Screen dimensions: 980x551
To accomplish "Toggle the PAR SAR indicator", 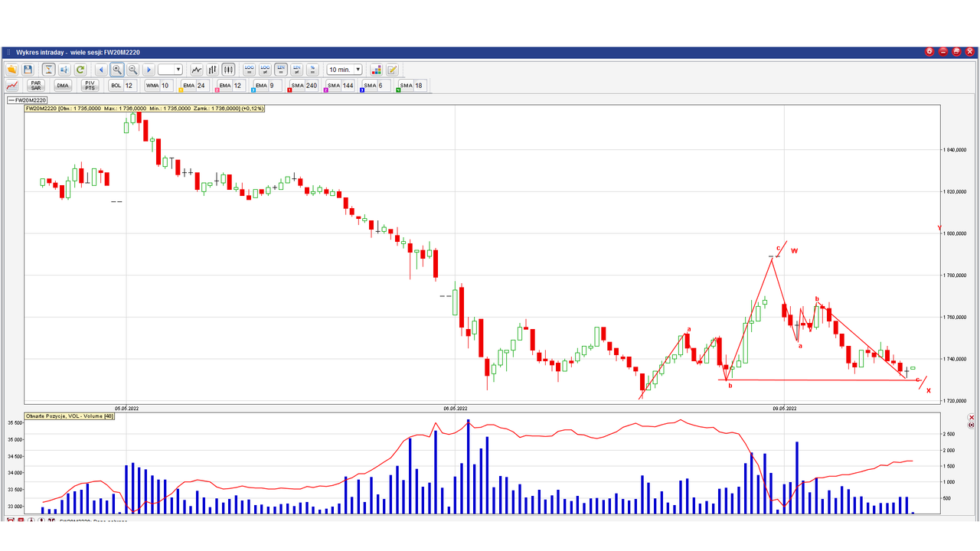I will point(36,86).
